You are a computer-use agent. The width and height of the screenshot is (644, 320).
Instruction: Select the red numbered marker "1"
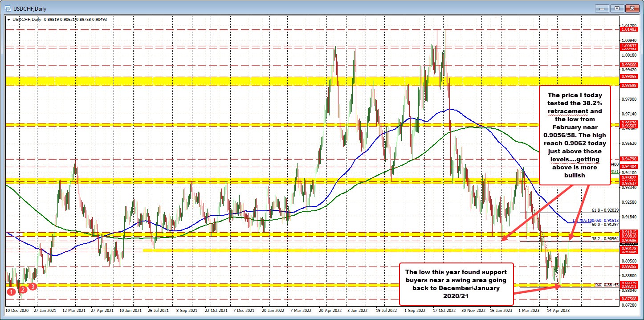point(11,292)
